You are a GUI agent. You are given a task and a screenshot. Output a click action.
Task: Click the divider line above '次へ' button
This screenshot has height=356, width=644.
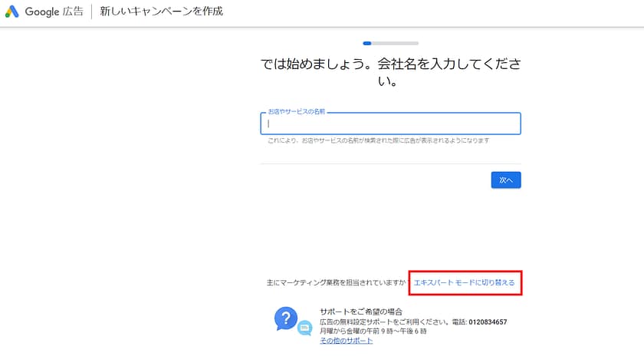[391, 163]
